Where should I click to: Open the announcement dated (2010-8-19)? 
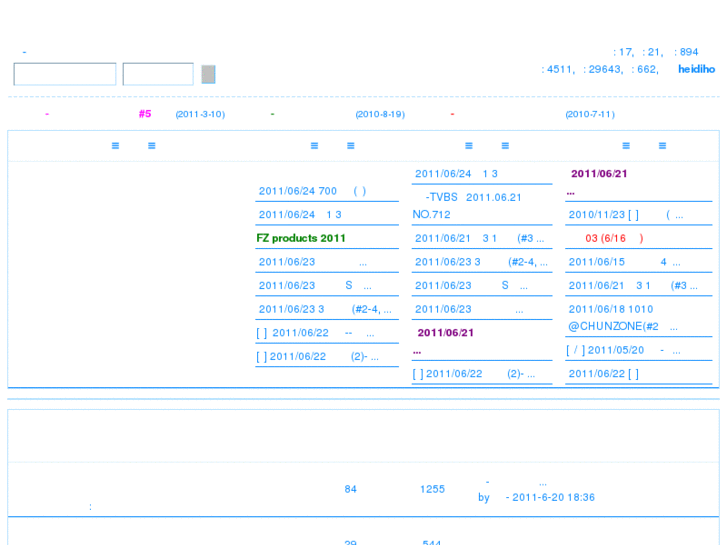coord(380,114)
